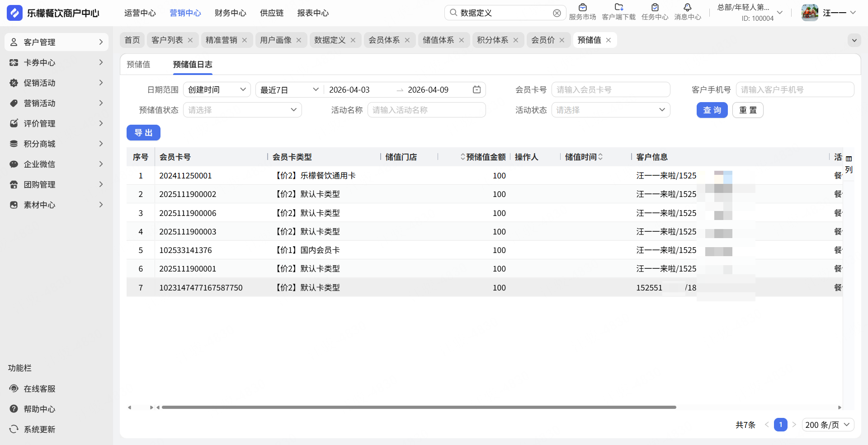Open the 任务中心 task center icon

655,8
